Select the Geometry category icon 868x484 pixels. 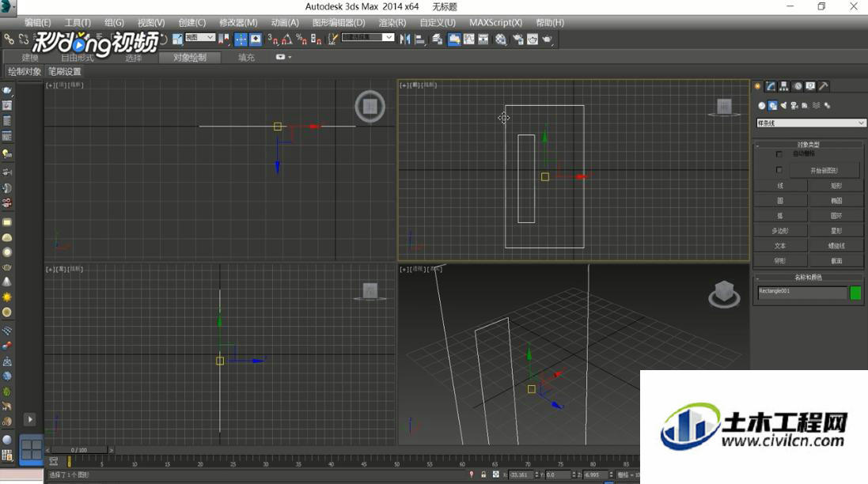[x=762, y=105]
